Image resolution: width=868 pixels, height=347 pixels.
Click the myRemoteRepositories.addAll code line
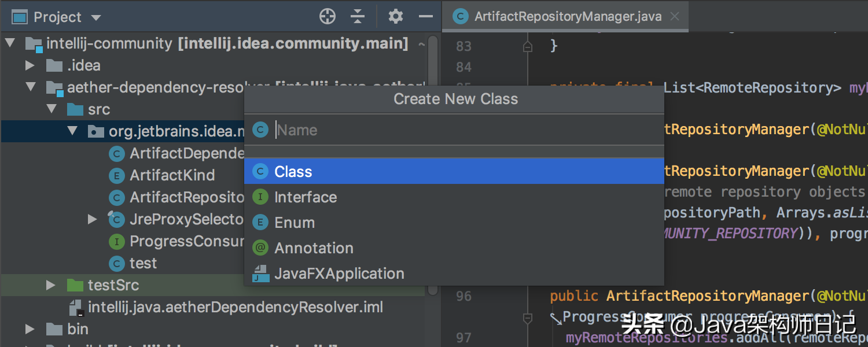point(717,337)
